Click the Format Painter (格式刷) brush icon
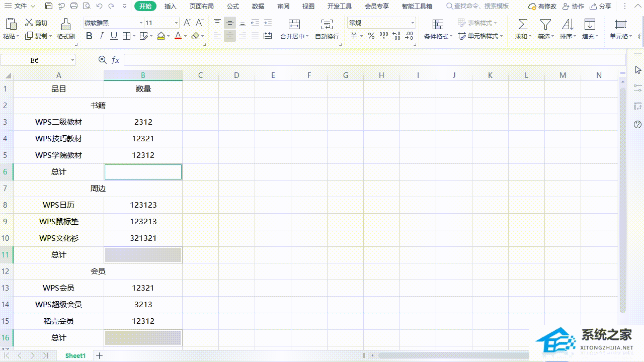This screenshot has width=644, height=362. 65,24
